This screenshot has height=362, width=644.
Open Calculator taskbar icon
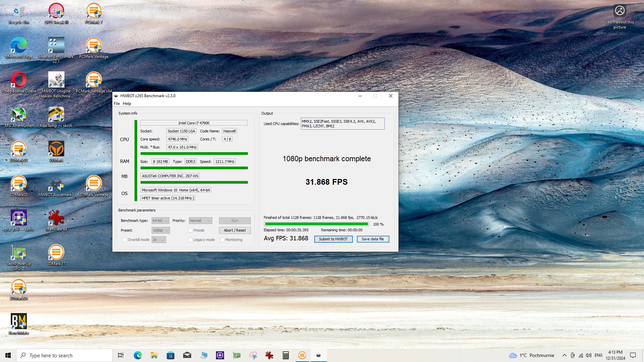click(286, 355)
